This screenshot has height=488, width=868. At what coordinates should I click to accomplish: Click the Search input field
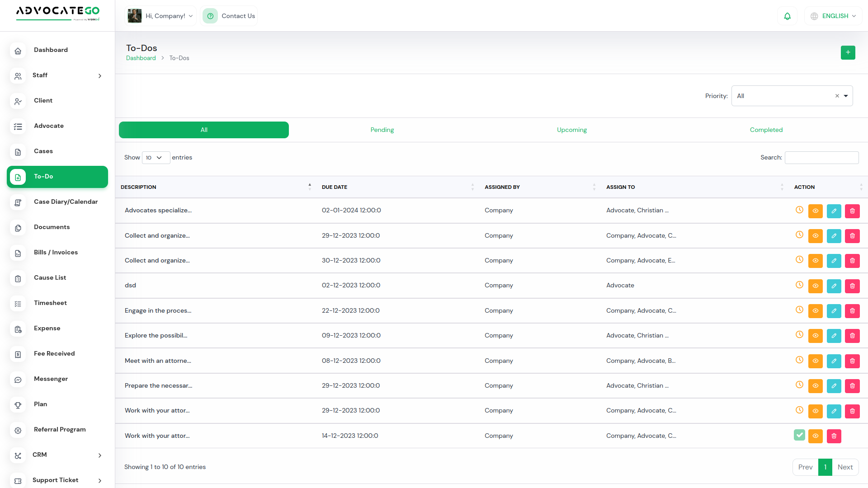[x=821, y=158]
